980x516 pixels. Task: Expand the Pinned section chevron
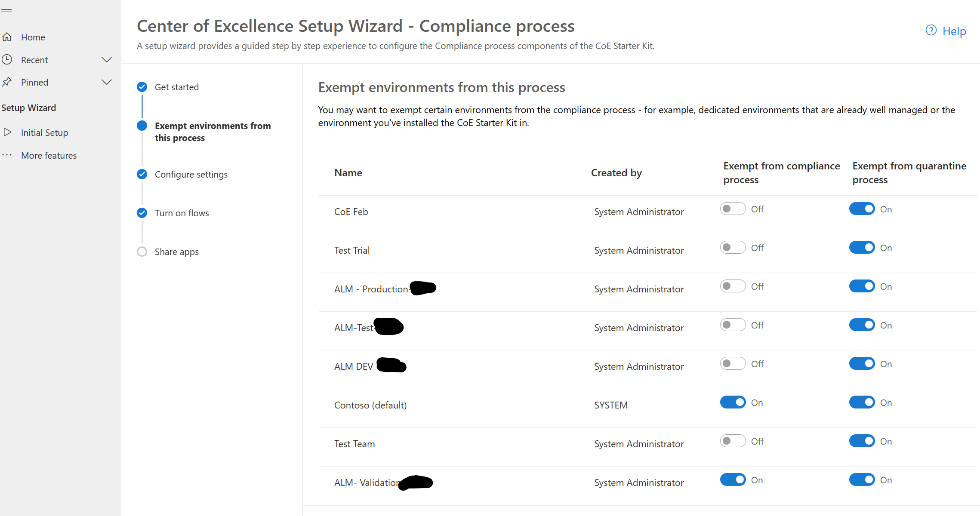(x=107, y=82)
